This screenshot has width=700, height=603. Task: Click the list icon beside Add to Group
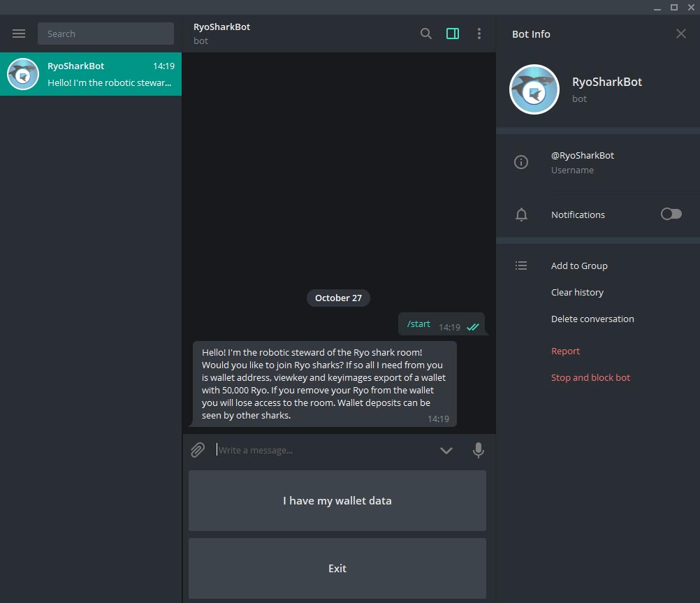521,266
